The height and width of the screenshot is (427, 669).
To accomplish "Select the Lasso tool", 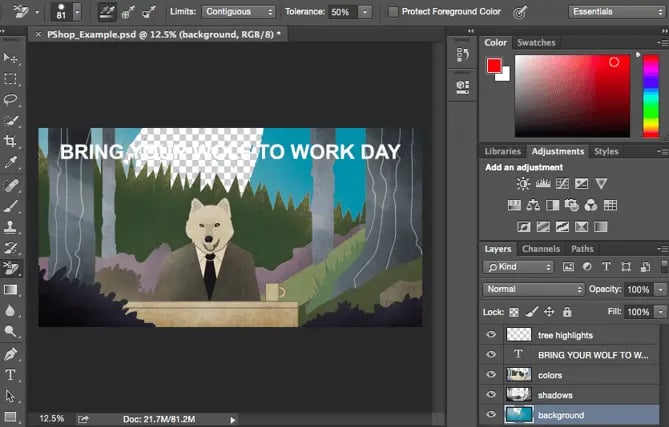I will 11,100.
